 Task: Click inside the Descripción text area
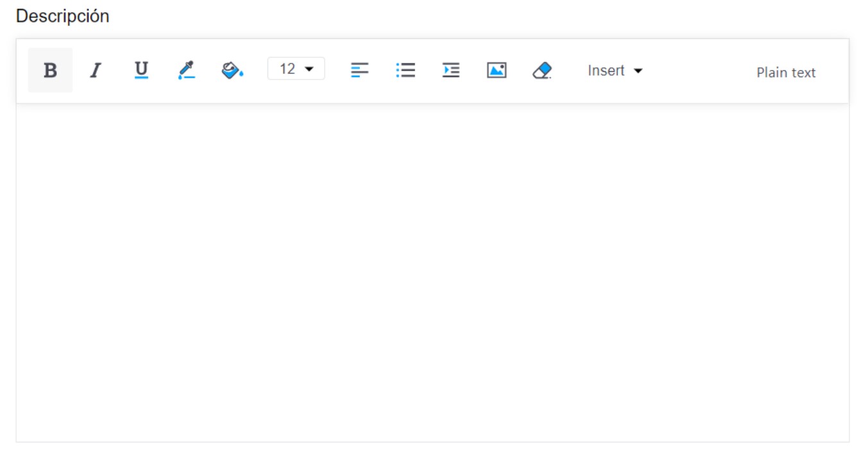pyautogui.click(x=432, y=273)
